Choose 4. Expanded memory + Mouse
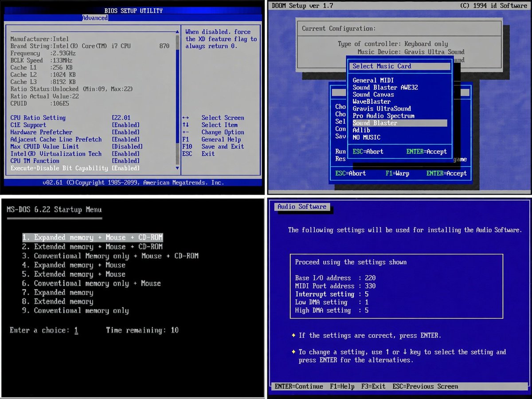This screenshot has height=399, width=532. point(74,265)
